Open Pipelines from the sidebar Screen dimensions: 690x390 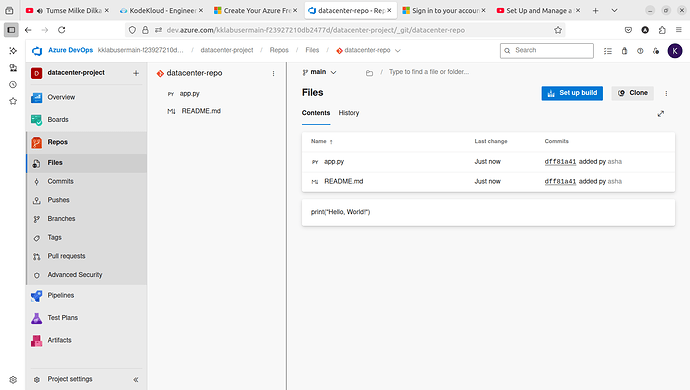click(x=60, y=295)
